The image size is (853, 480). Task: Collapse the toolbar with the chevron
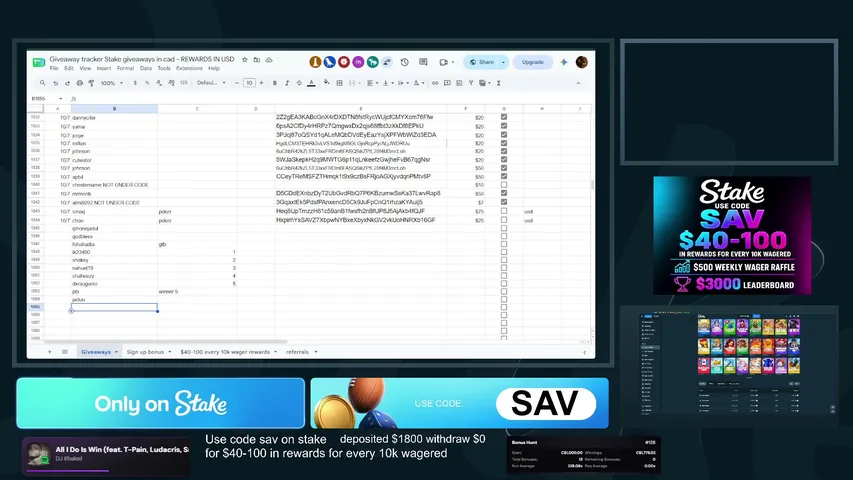pyautogui.click(x=578, y=83)
